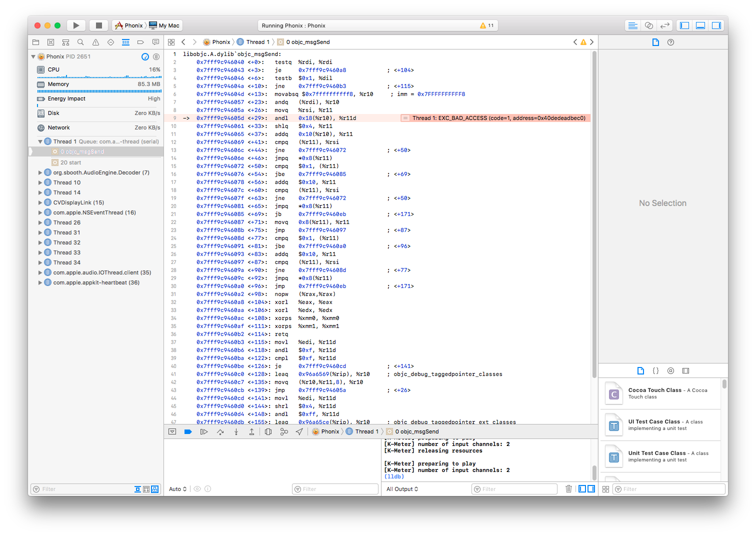Screen dimensions: 756x536
Task: Expand com.apple.audio.IOThread.client (35)
Action: (x=40, y=272)
